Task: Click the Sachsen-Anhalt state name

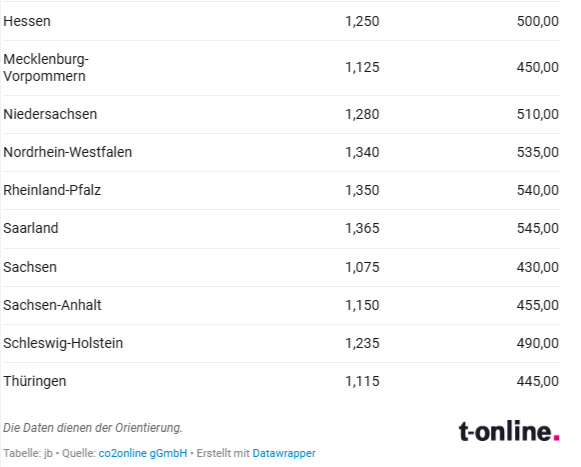Action: (52, 305)
